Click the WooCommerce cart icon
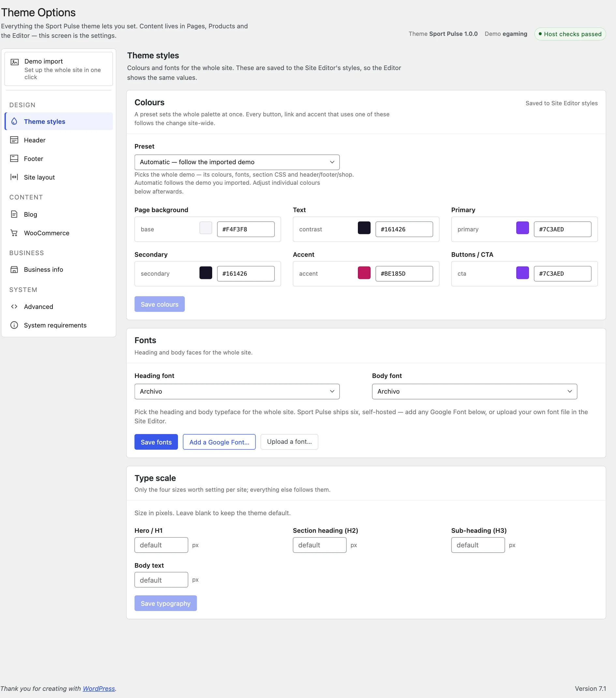This screenshot has width=616, height=698. click(14, 233)
